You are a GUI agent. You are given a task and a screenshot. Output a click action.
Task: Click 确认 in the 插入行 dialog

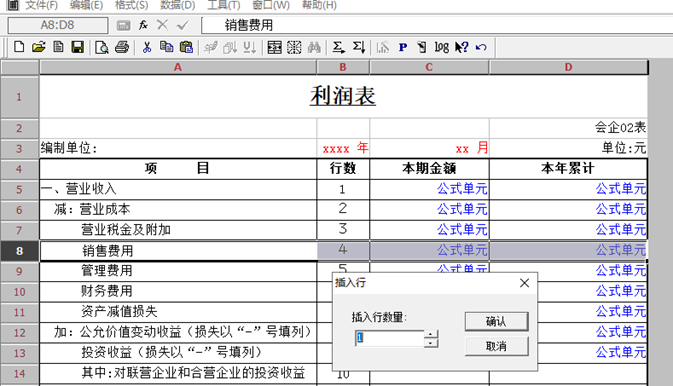[496, 321]
